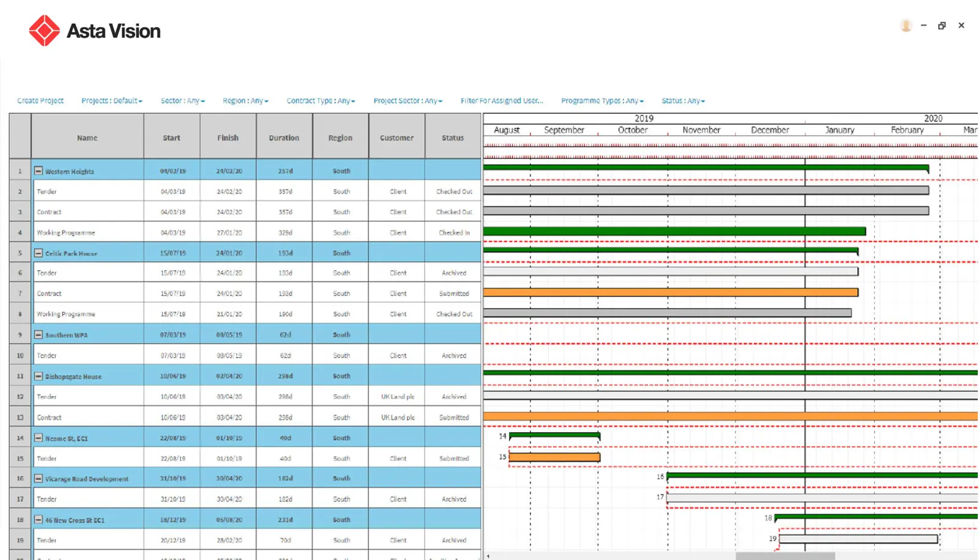Collapse the Western Heights project group
The width and height of the screenshot is (979, 560).
coord(39,171)
